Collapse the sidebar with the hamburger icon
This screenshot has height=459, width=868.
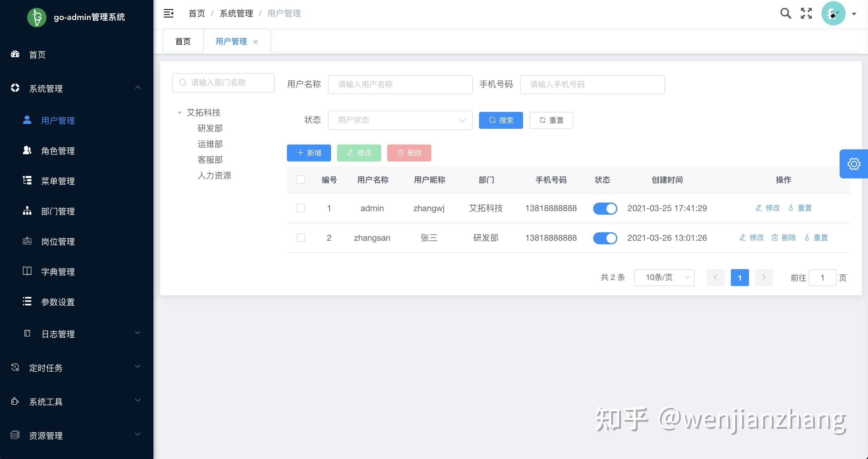[169, 13]
